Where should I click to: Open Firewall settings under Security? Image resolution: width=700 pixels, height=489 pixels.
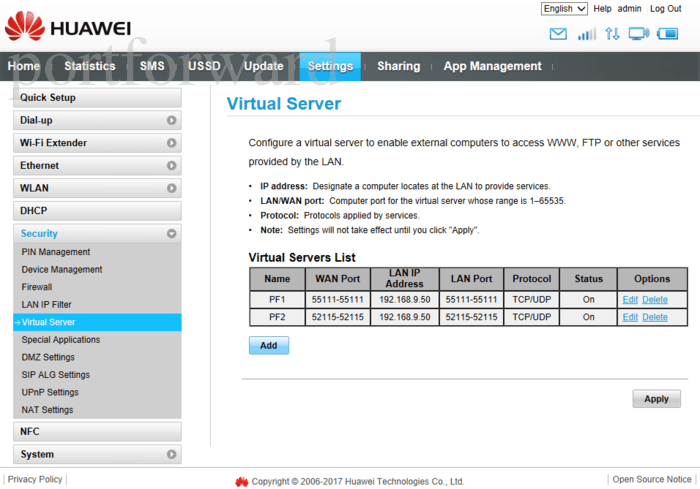coord(37,287)
